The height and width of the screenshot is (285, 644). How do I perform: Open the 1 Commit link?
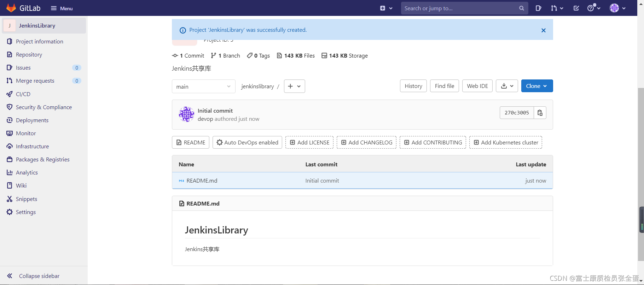coord(188,55)
